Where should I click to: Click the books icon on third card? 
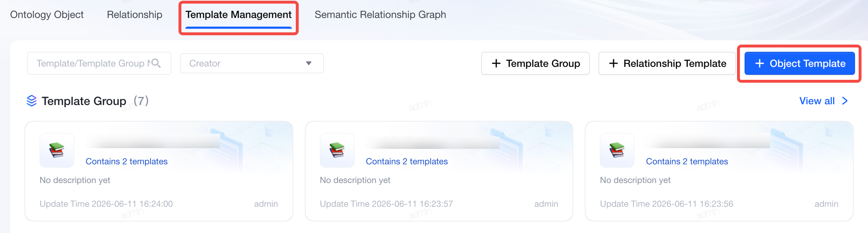[617, 150]
